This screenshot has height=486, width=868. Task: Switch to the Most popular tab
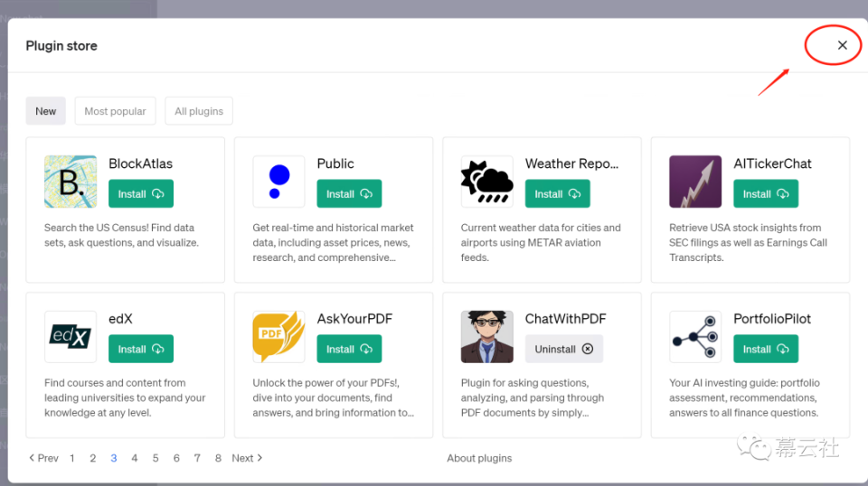coord(115,111)
